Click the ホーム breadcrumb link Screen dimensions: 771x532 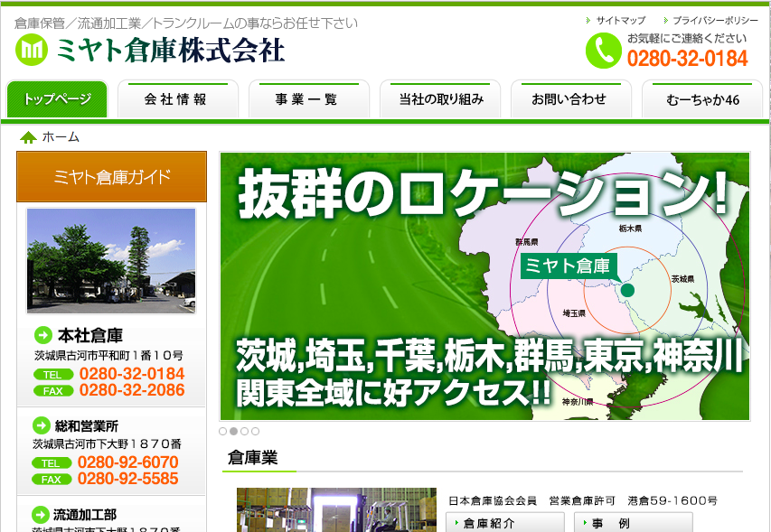61,137
